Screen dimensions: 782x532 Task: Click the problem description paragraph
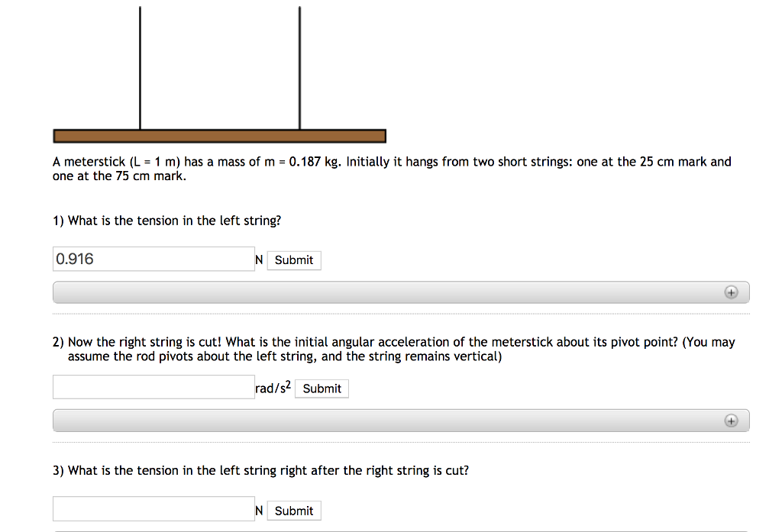pyautogui.click(x=391, y=168)
